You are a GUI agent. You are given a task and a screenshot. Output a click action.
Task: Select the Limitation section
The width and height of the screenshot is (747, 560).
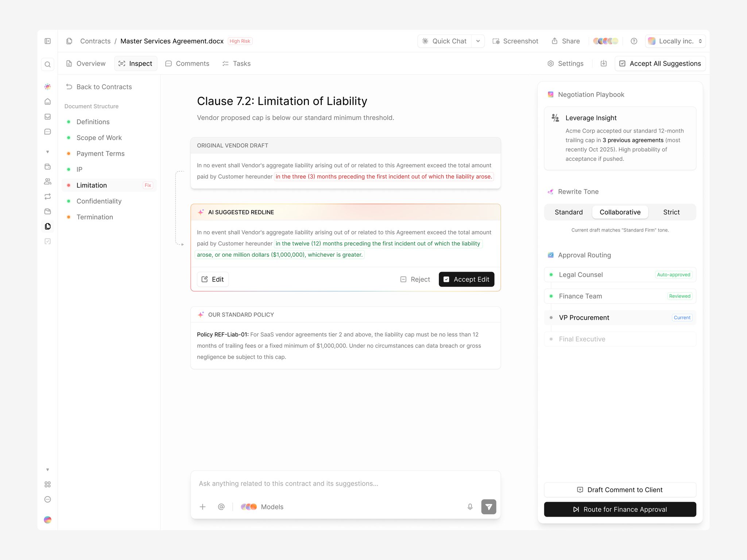pyautogui.click(x=109, y=185)
